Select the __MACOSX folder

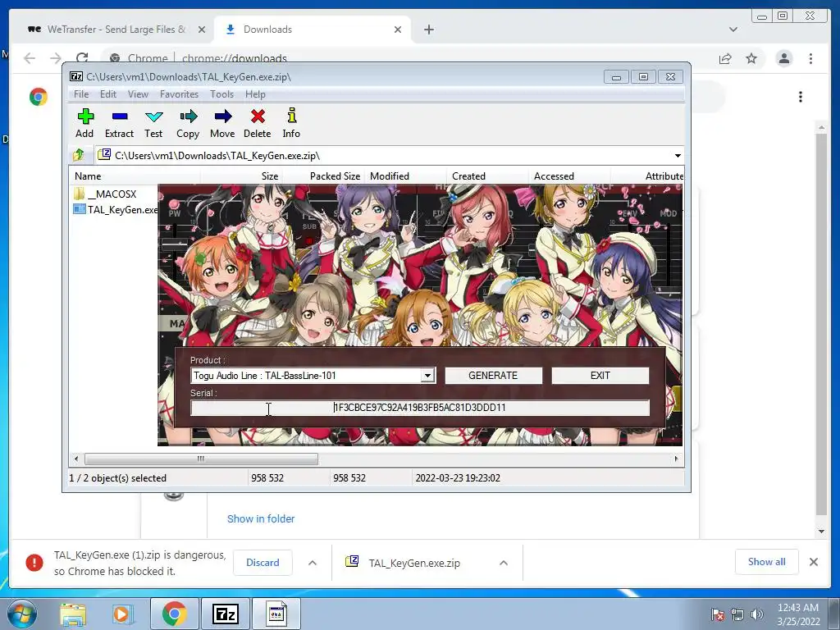click(x=105, y=194)
